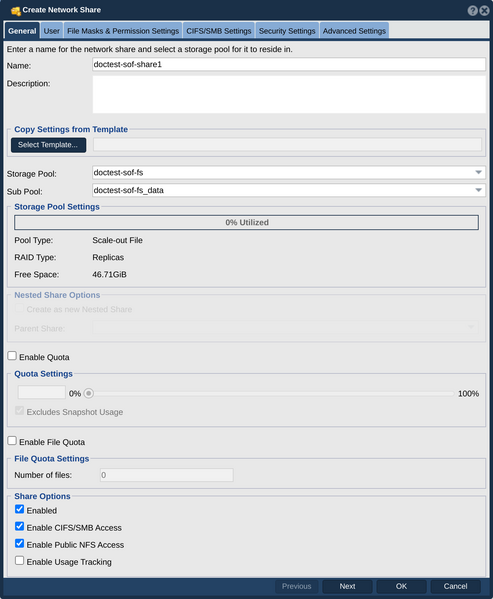This screenshot has height=599, width=493.
Task: Enable the Quota checkbox
Action: coord(12,356)
